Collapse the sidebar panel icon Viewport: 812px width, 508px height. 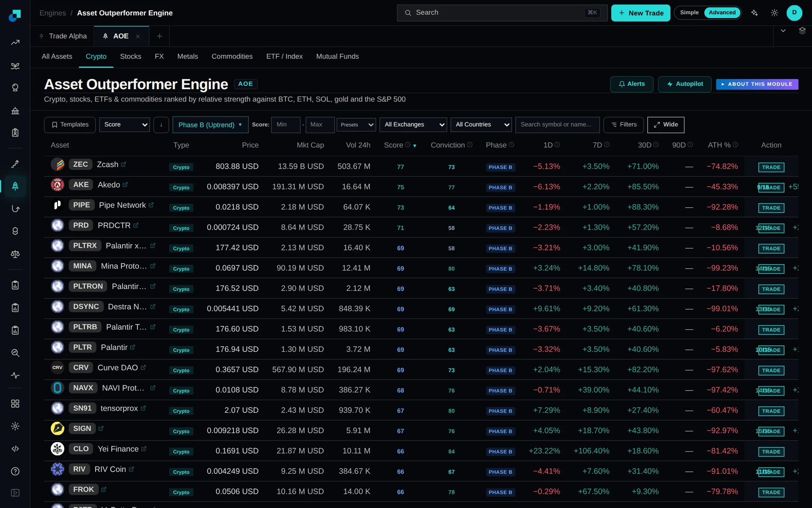coord(15,493)
